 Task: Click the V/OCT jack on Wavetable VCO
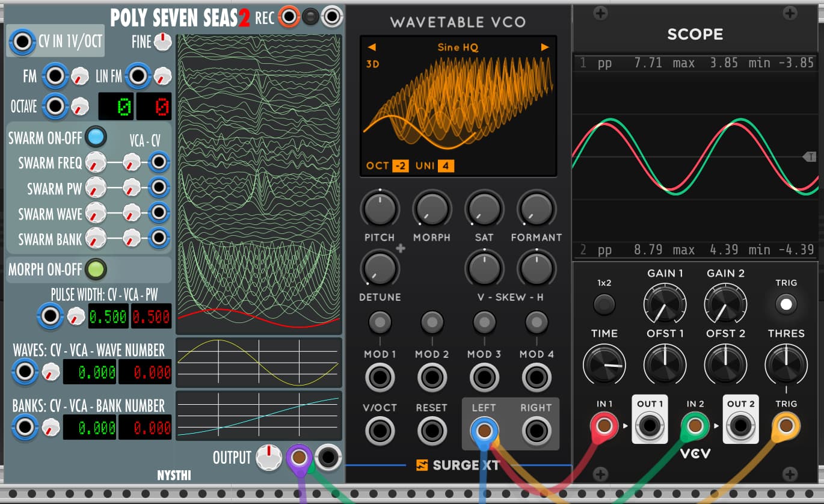[x=380, y=431]
